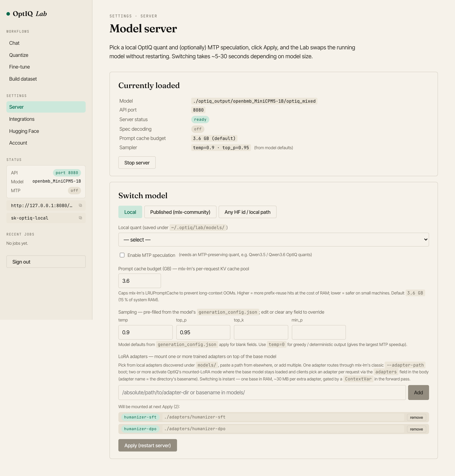The width and height of the screenshot is (455, 476).
Task: Click the Spec decoding 'off' badge
Action: point(198,129)
